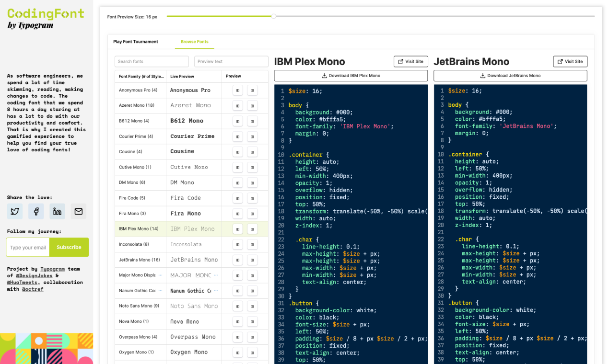
Task: Open right-pane preview for Azeret Mono
Action: tap(252, 105)
